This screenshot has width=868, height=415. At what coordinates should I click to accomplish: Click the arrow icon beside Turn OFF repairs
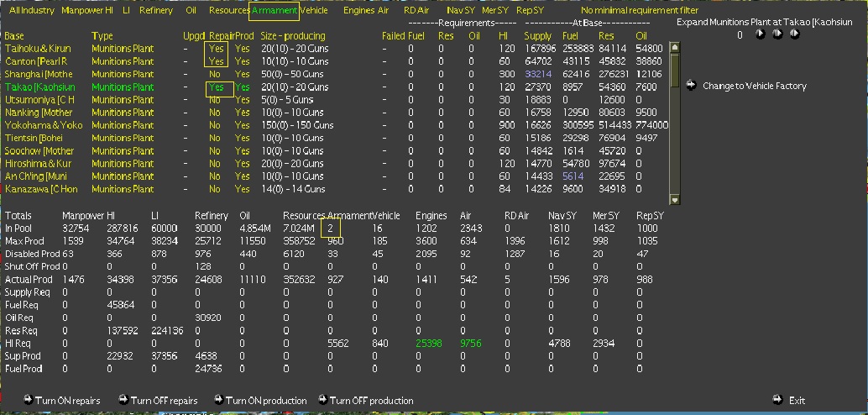123,400
